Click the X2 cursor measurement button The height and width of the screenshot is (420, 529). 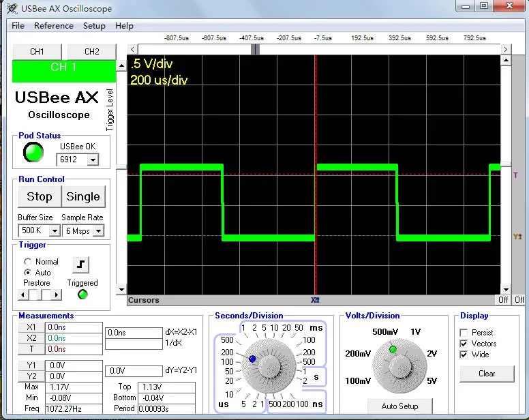pyautogui.click(x=31, y=338)
